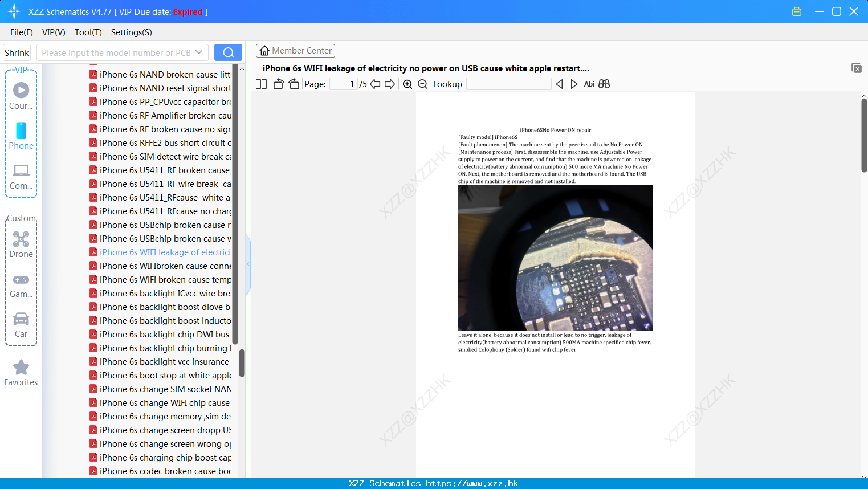The width and height of the screenshot is (868, 489).
Task: Open iPhone 6s backlight chip DWI bus file
Action: (x=160, y=335)
